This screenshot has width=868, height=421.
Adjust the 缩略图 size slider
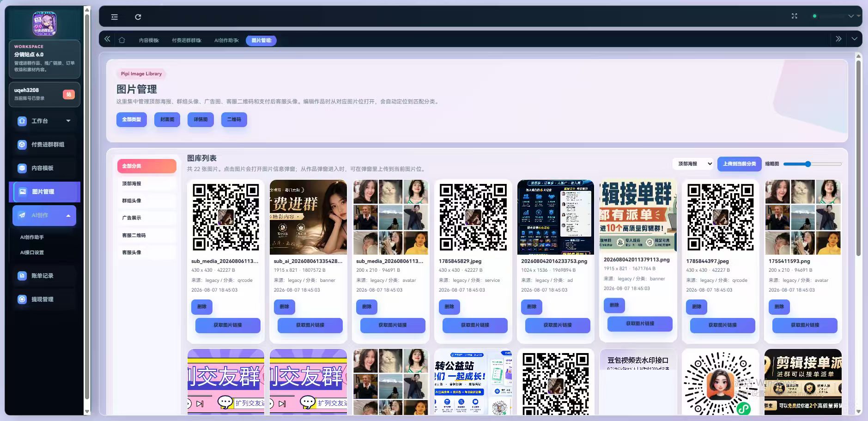click(812, 164)
